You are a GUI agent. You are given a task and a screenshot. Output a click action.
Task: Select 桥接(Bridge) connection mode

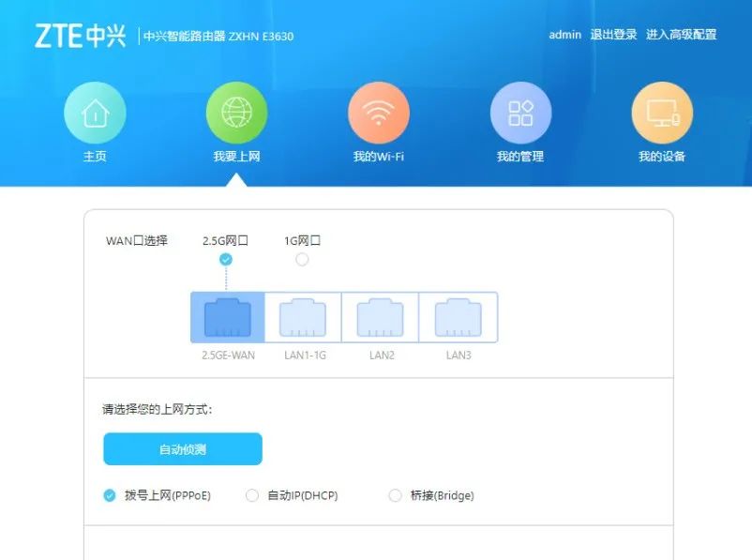[x=395, y=495]
